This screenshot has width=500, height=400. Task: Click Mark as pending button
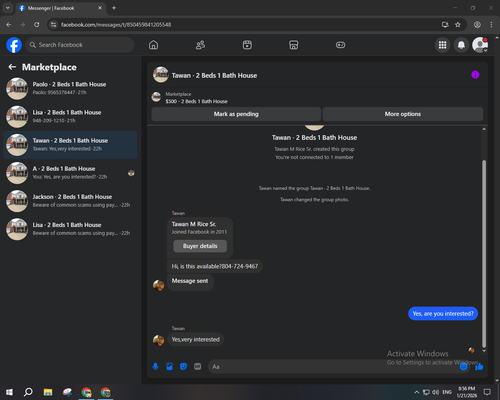[x=236, y=114]
